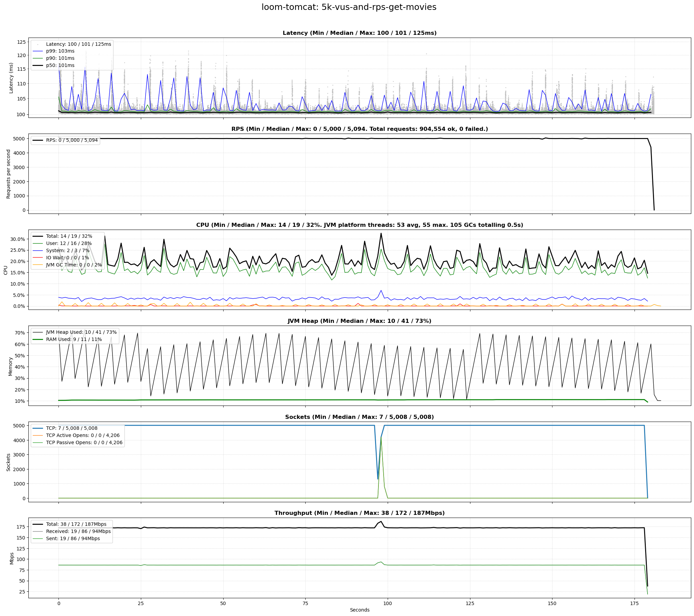694x616 pixels.
Task: Click the p90: 101ms legend entry
Action: tap(60, 58)
